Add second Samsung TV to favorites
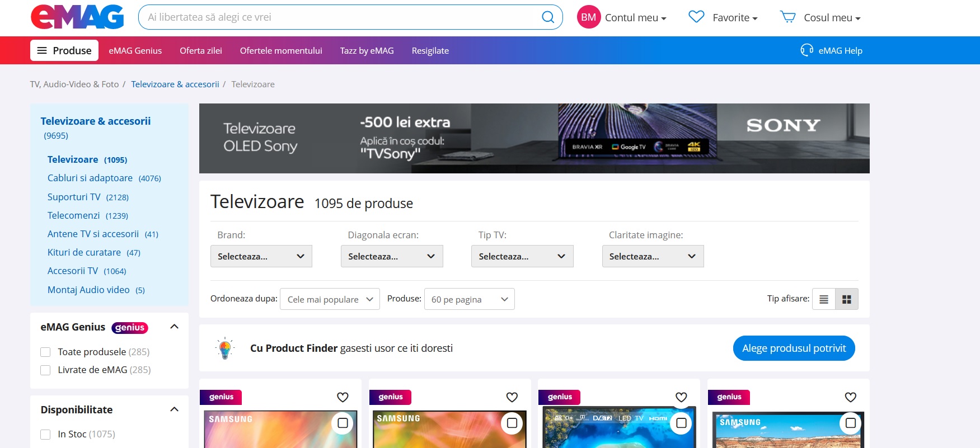Screen dimensions: 980x448 [512, 397]
